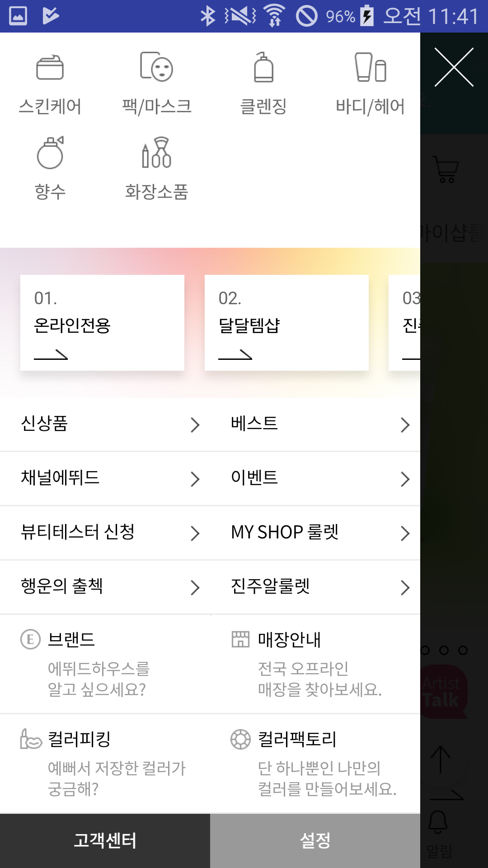488x868 pixels.
Task: Select the 팩/마스크 face mask icon
Action: tap(156, 67)
